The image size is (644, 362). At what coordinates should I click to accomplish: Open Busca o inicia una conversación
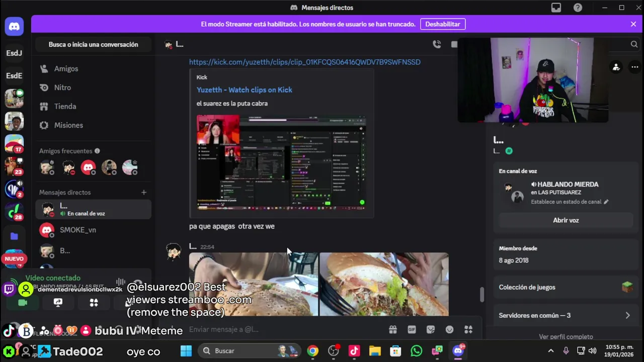click(93, 44)
